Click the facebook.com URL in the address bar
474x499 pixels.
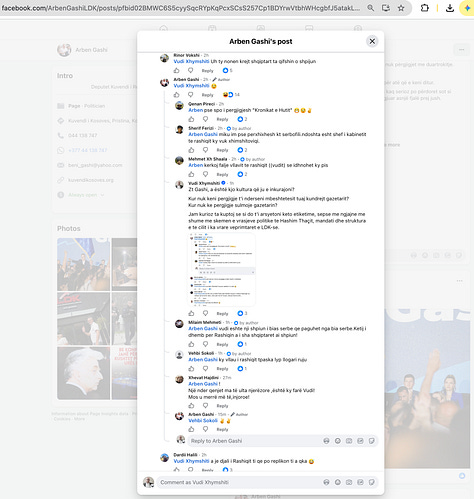click(181, 8)
